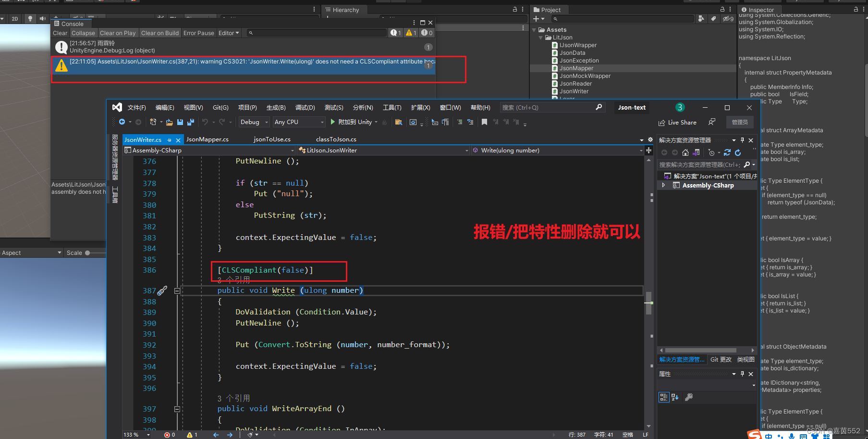Viewport: 868px width, 439px height.
Task: Click the Solution Explorer home icon
Action: 685,152
